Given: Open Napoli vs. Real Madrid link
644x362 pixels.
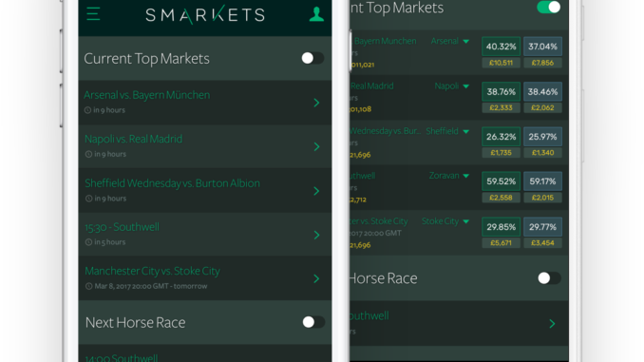Looking at the screenshot, I should (x=134, y=139).
